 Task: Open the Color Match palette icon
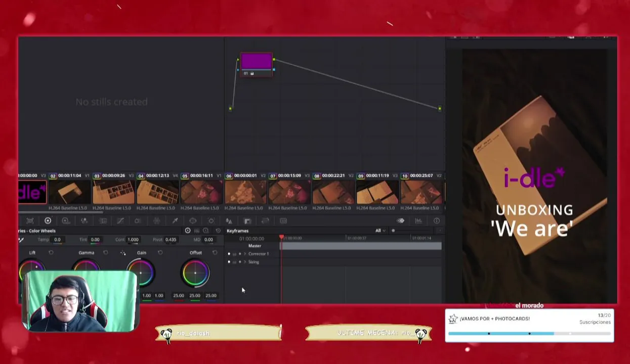coord(30,221)
